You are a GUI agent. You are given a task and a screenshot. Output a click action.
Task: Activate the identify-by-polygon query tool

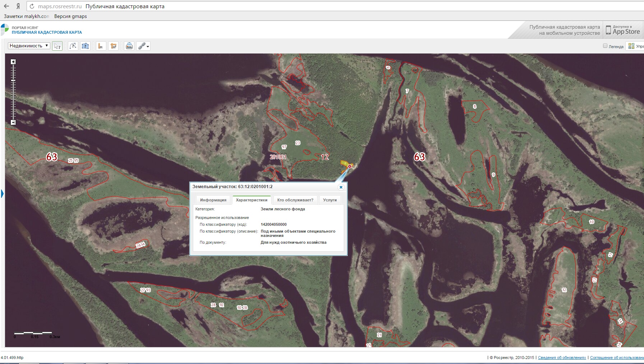[85, 46]
